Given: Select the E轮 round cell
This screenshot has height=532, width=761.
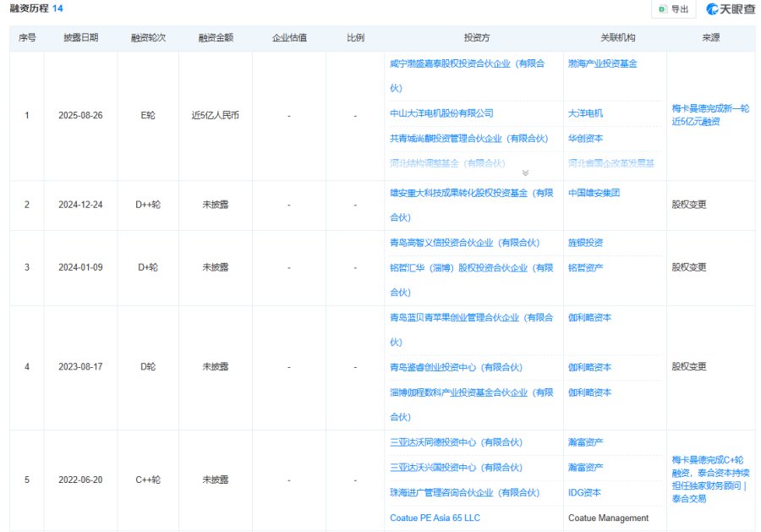Looking at the screenshot, I should pos(148,116).
